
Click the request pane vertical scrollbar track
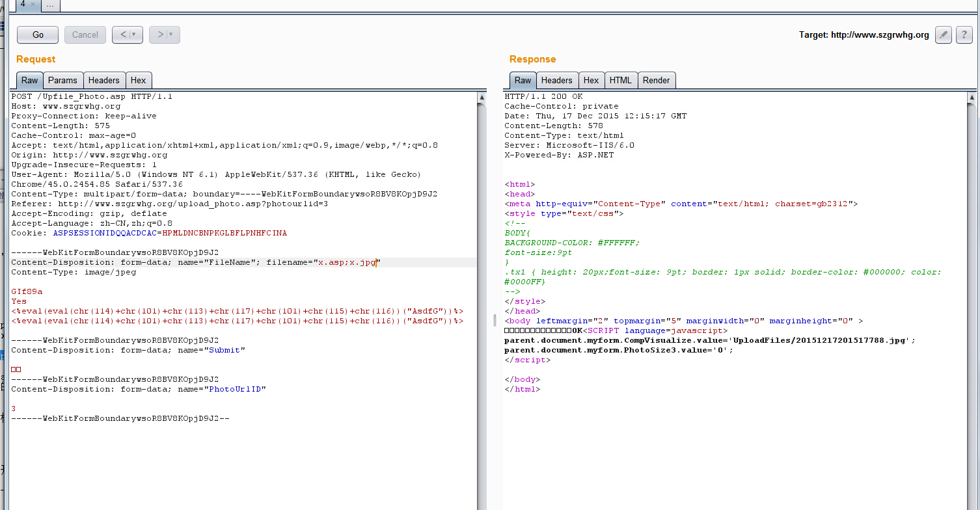tap(482, 306)
